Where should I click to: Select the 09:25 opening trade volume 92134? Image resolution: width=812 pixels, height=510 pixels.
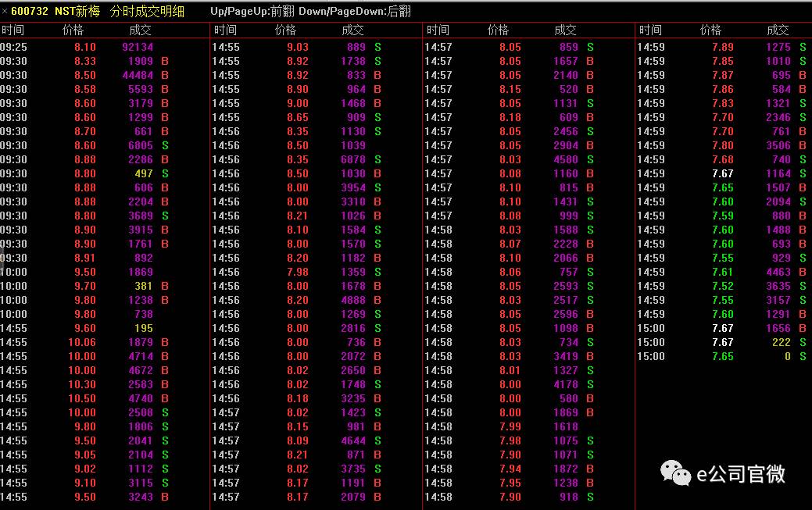point(138,47)
